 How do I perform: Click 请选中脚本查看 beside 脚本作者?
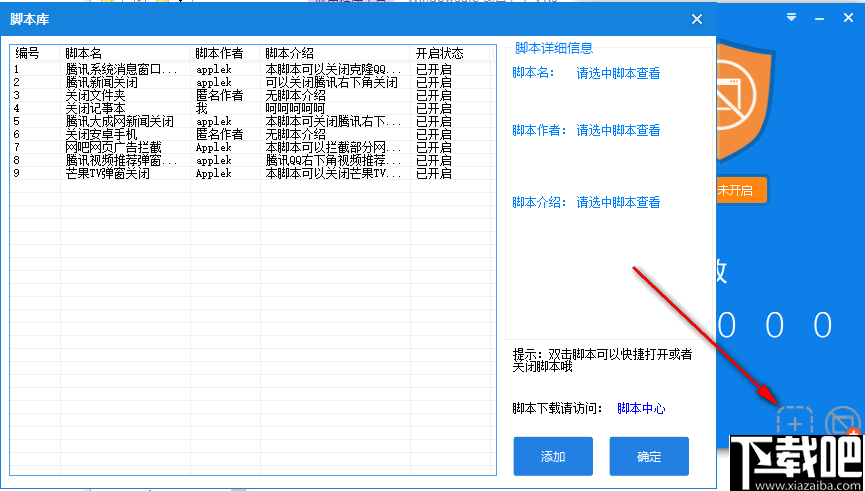(618, 131)
